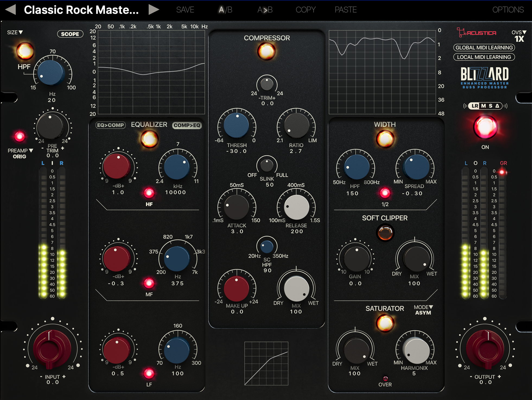532x400 pixels.
Task: Toggle the HF band red LED
Action: [149, 193]
